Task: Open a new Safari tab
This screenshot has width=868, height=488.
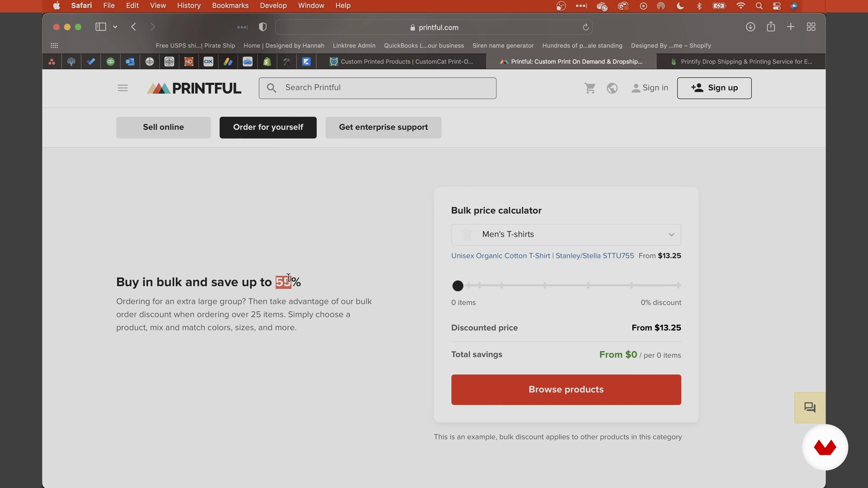Action: coord(791,27)
